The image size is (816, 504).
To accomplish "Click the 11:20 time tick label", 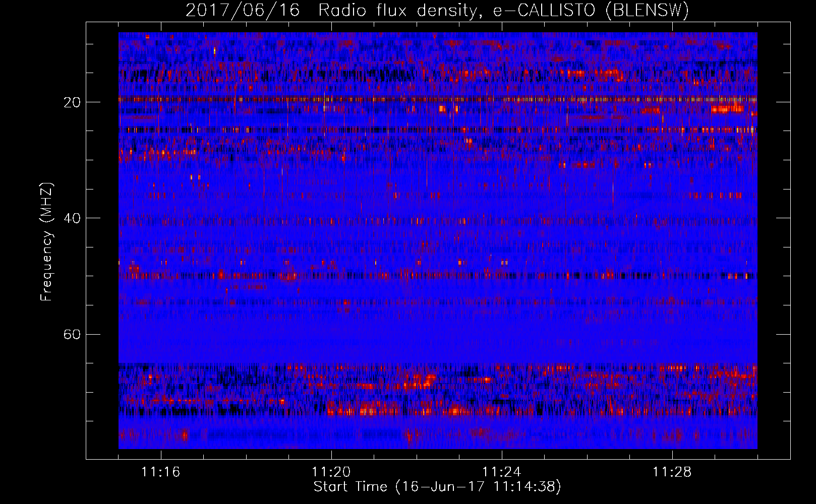I will 331,472.
